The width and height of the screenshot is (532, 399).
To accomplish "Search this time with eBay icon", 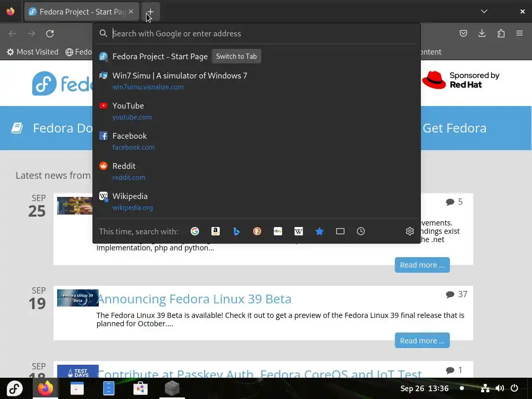I will point(278,231).
